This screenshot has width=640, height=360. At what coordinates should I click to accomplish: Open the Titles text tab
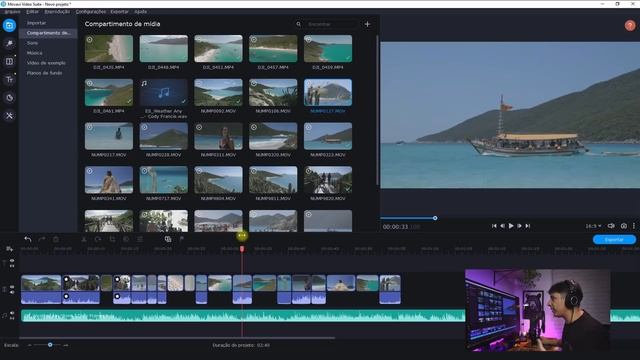point(9,80)
